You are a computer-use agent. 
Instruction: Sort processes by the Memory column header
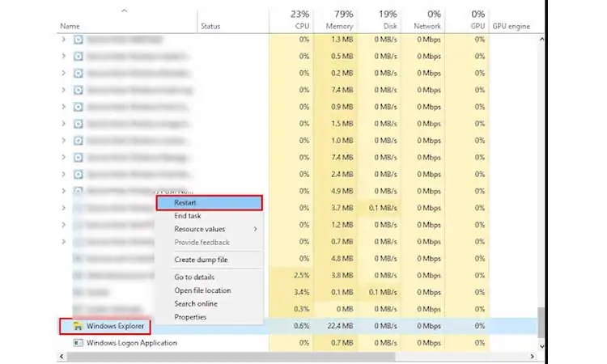pos(341,19)
